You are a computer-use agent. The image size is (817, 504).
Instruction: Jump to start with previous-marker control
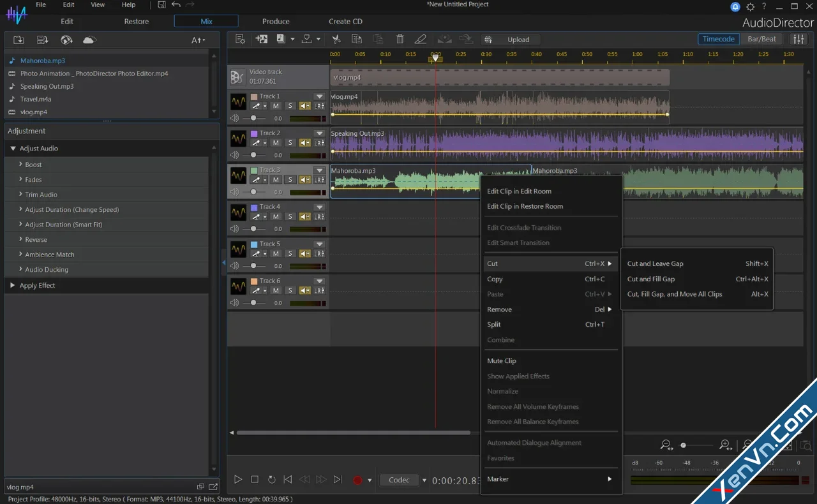coord(288,480)
